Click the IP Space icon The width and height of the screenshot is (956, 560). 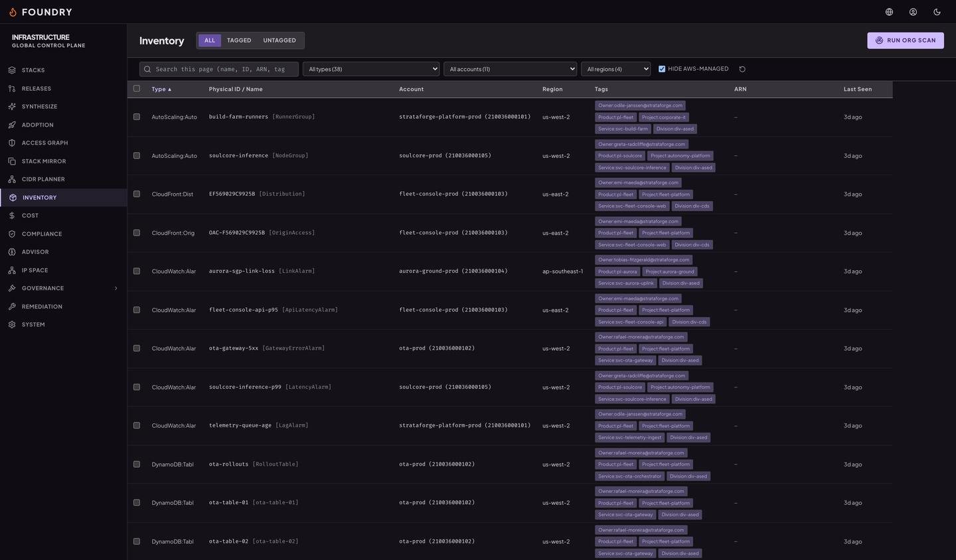[x=12, y=270]
